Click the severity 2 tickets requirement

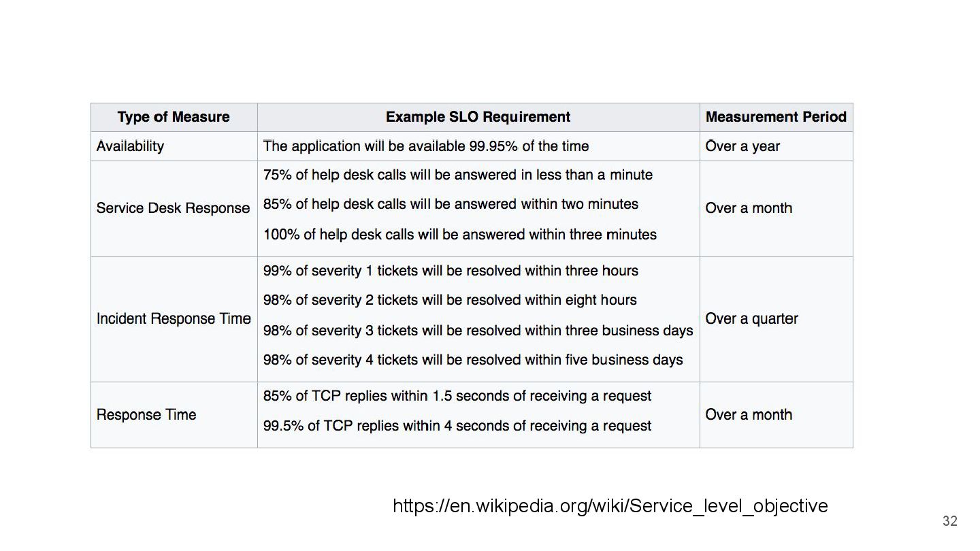[450, 300]
